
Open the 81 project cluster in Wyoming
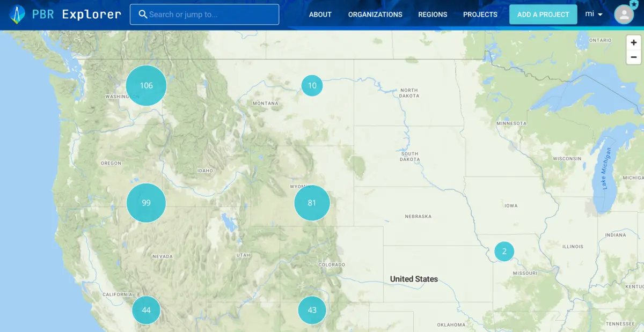coord(312,203)
